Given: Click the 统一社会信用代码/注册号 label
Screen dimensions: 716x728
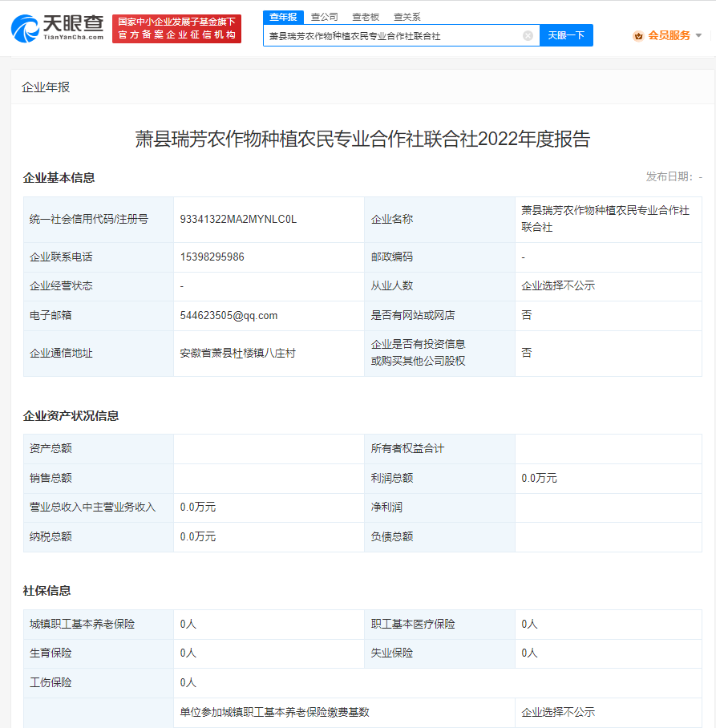Looking at the screenshot, I should [x=89, y=219].
